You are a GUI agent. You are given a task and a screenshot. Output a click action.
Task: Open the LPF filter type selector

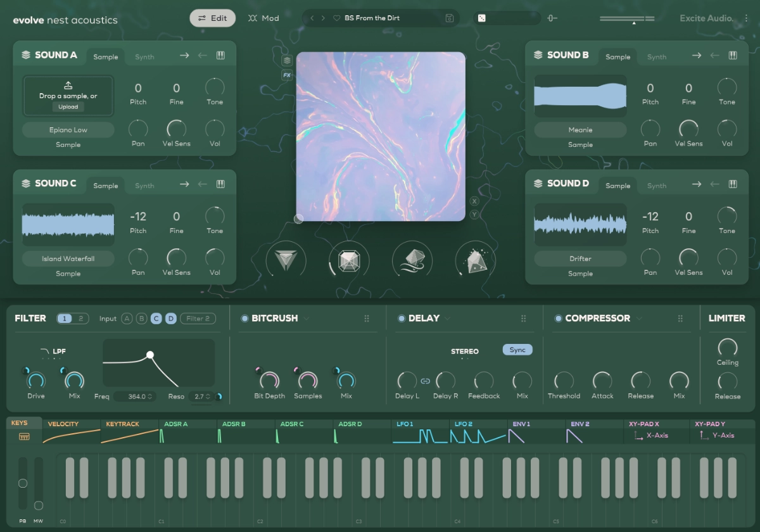(x=53, y=351)
